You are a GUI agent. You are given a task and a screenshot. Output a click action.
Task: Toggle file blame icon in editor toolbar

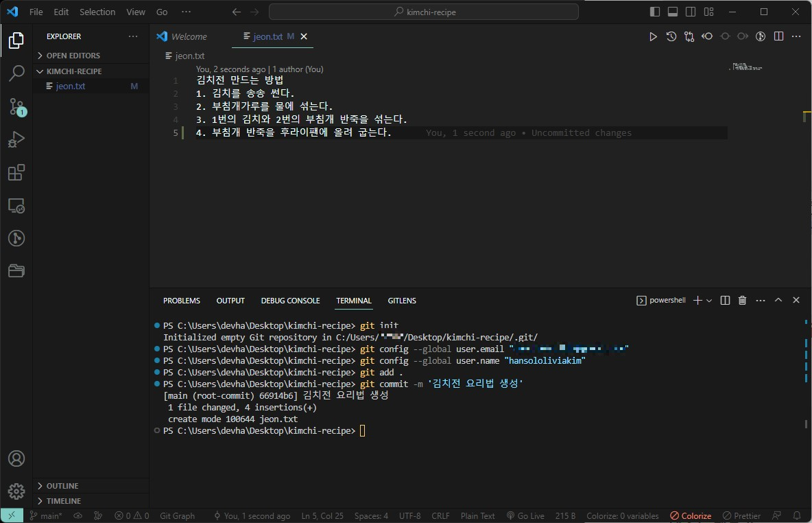(x=760, y=36)
